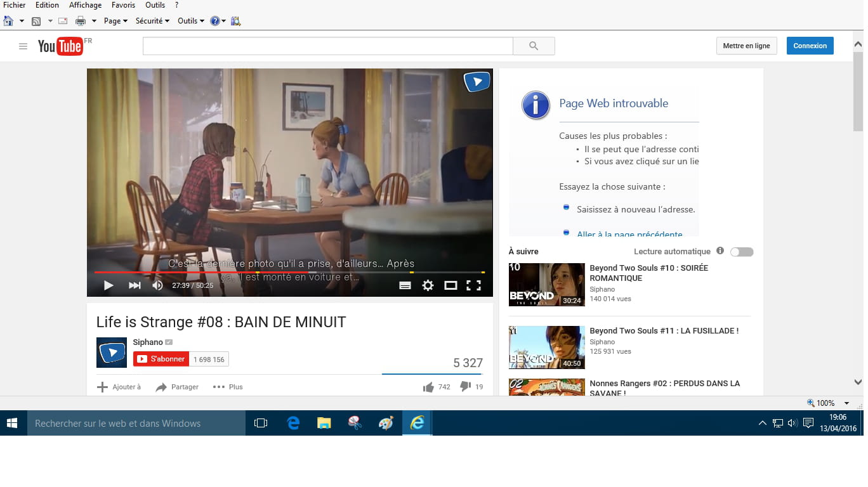Screen dimensions: 868x487
Task: Click the Read mail envelope icon
Action: click(63, 21)
